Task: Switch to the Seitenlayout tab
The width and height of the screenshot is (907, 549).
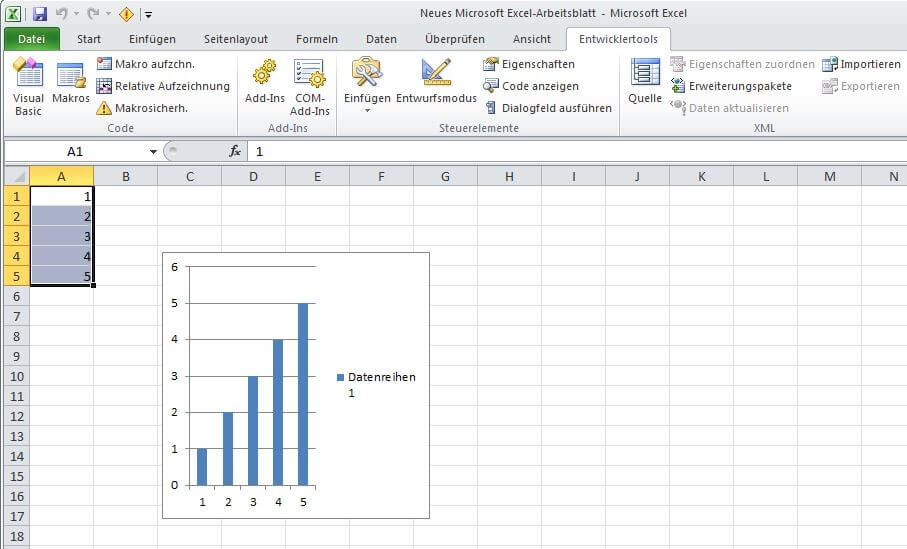Action: (235, 39)
